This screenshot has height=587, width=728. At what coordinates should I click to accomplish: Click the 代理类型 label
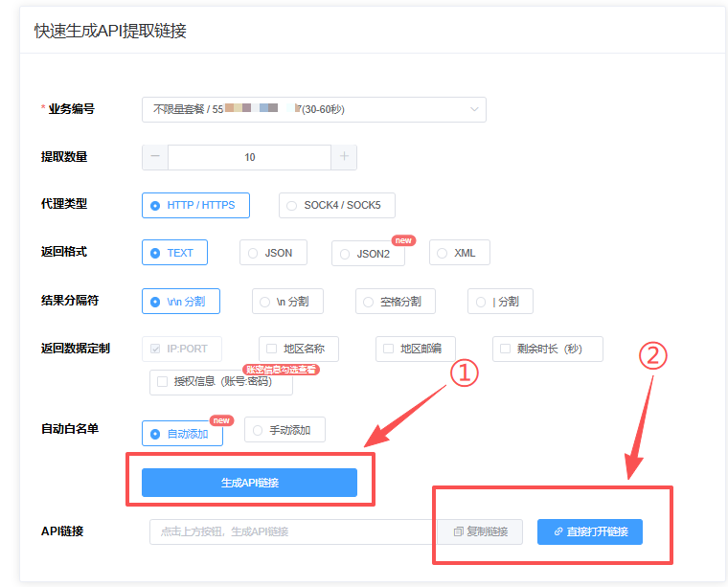point(64,204)
